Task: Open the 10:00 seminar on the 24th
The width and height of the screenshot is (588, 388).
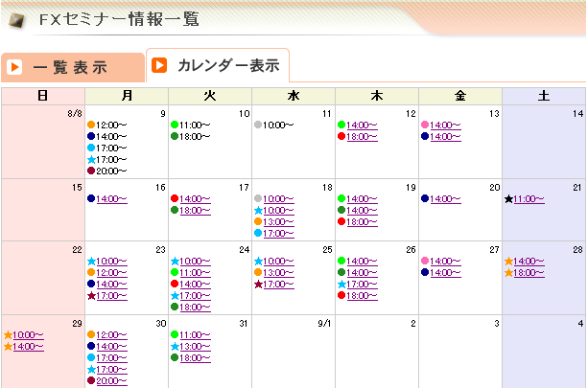Action: click(195, 262)
